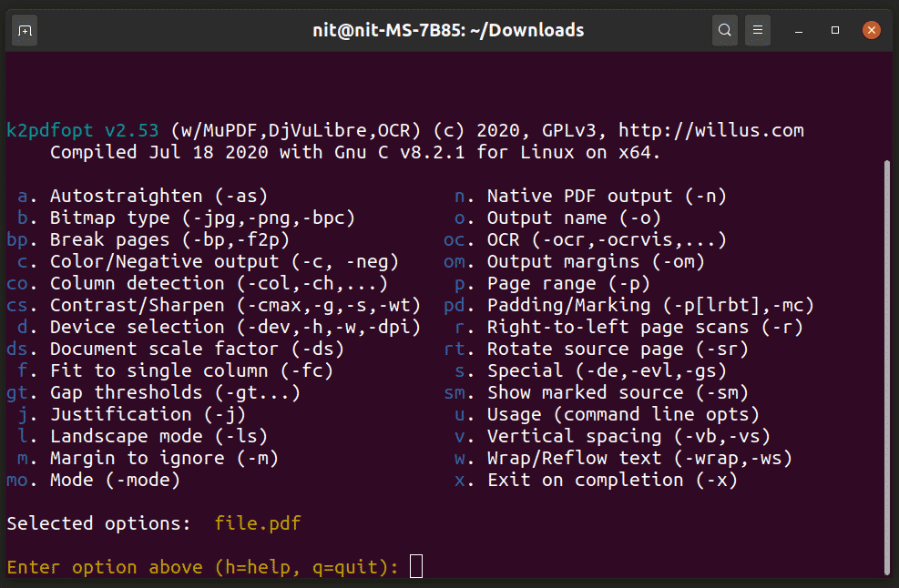Open a new terminal tab
This screenshot has width=899, height=588.
26,30
